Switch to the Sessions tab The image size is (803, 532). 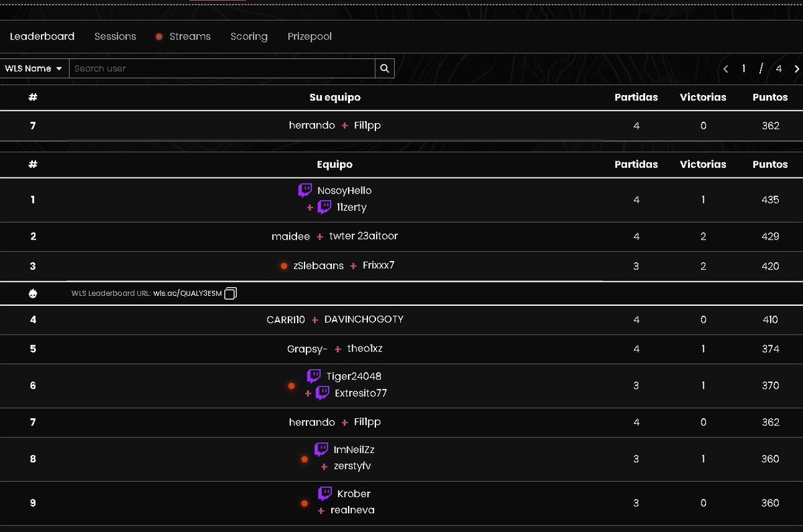(x=115, y=36)
